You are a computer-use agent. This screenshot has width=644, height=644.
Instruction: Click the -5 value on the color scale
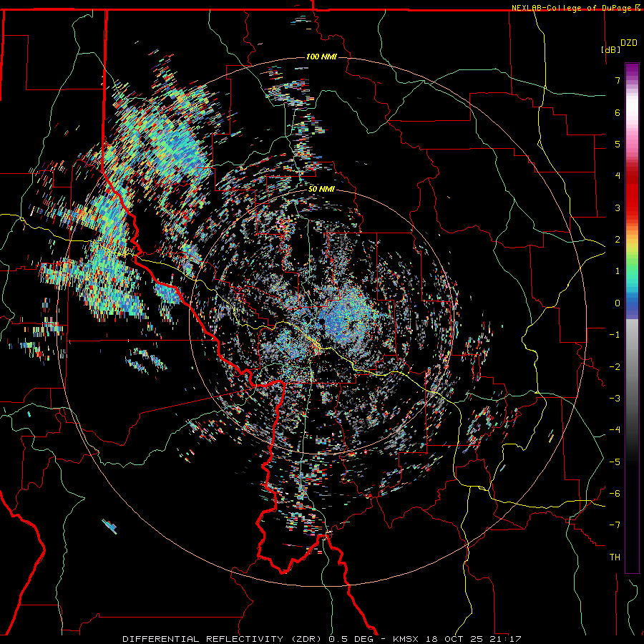coord(615,462)
